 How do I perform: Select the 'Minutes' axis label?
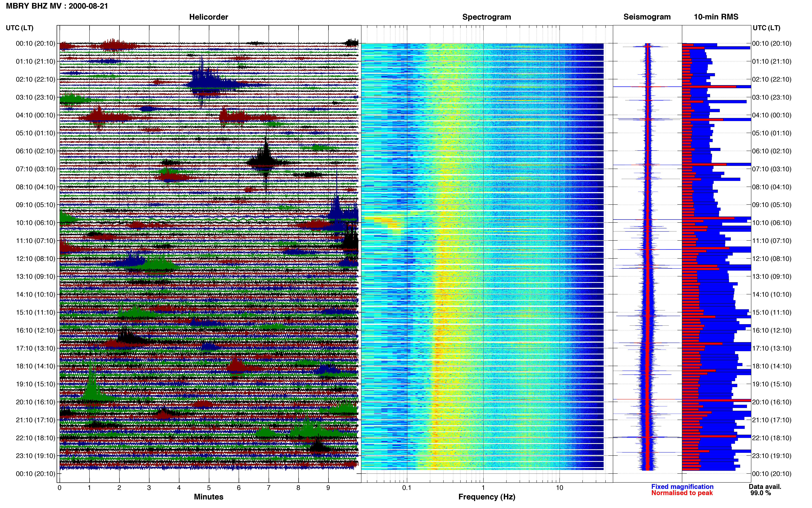point(209,497)
